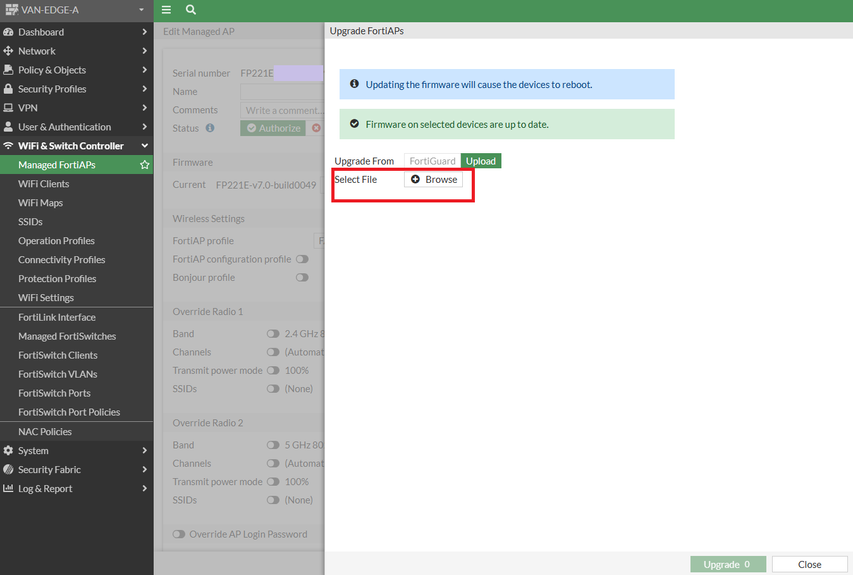Viewport: 853px width, 575px height.
Task: Click the Dashboard gauge icon
Action: [x=8, y=32]
